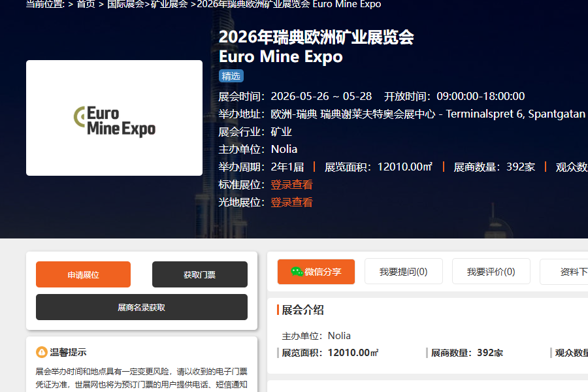This screenshot has height=392, width=588.
Task: Click the 获取门票 button
Action: [x=200, y=274]
